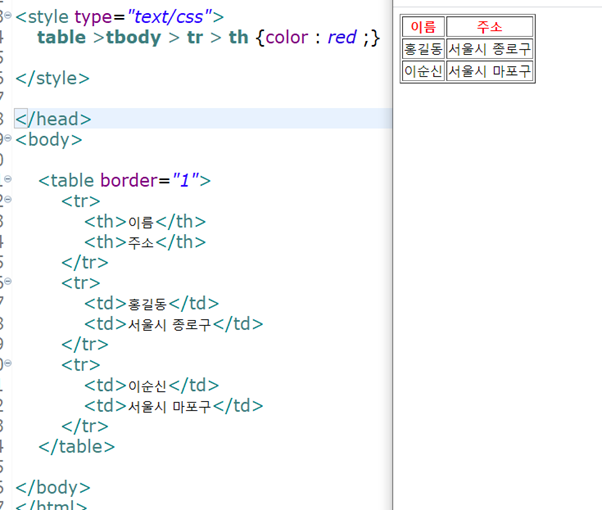
Task: Collapse the style tag fold marker
Action: pos(8,16)
